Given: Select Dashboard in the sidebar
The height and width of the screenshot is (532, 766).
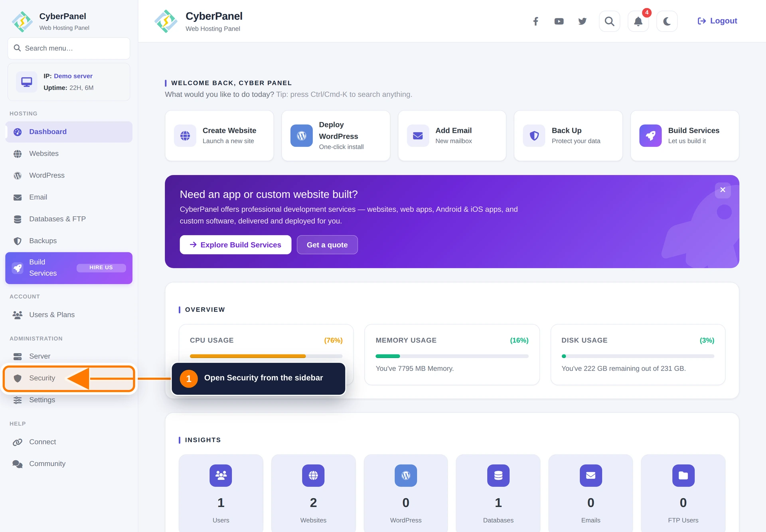Looking at the screenshot, I should coord(69,132).
